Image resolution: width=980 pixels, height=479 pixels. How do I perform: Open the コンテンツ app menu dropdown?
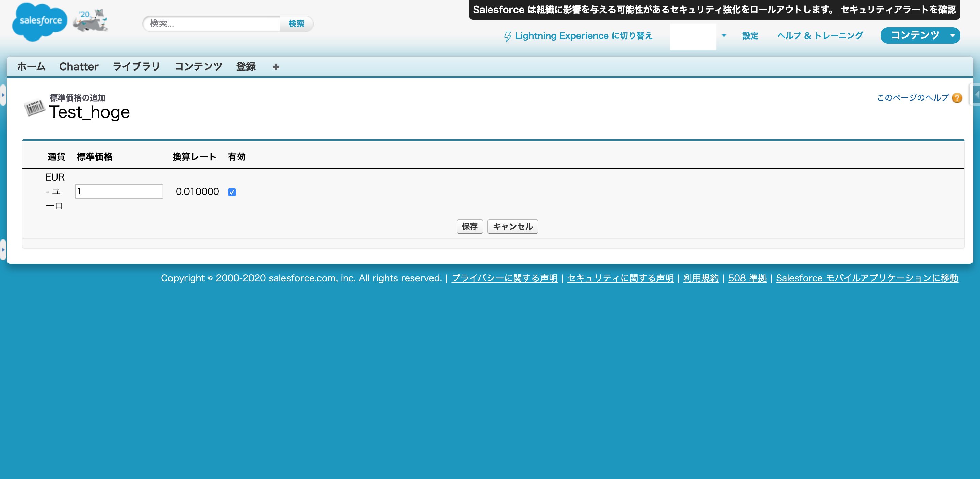953,36
